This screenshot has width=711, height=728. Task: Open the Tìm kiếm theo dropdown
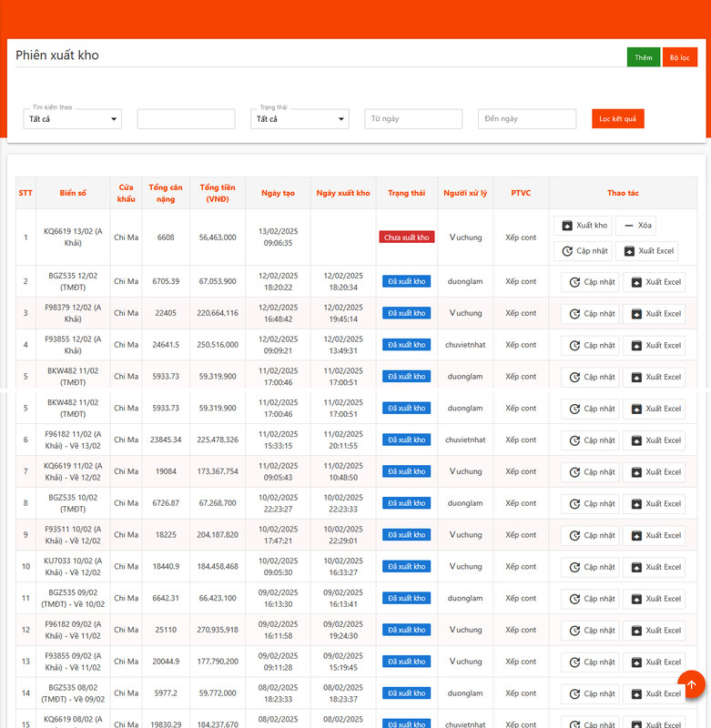coord(73,119)
